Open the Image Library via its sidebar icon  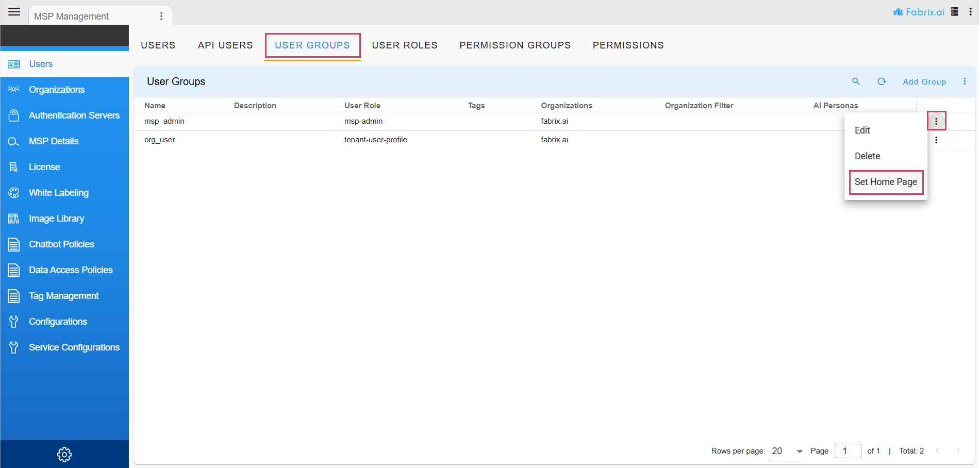point(14,218)
